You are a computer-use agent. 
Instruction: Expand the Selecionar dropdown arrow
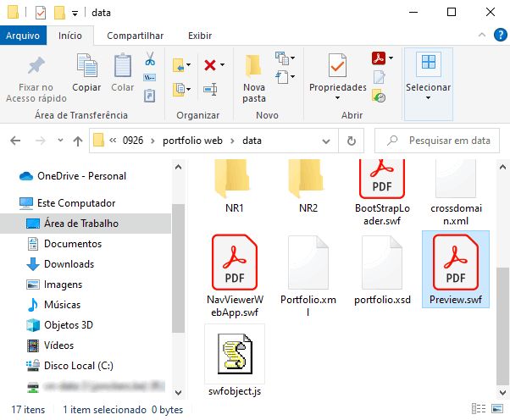(428, 98)
